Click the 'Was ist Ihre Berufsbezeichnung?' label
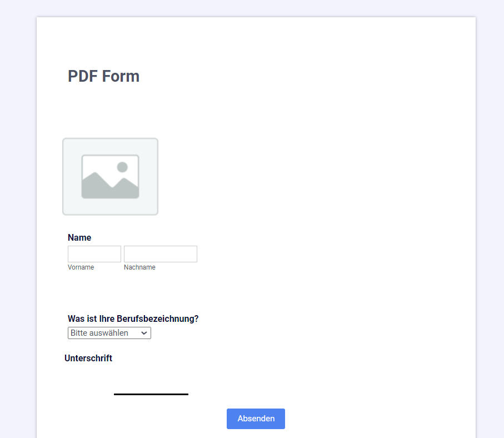Viewport: 504px width, 438px height. click(x=133, y=318)
